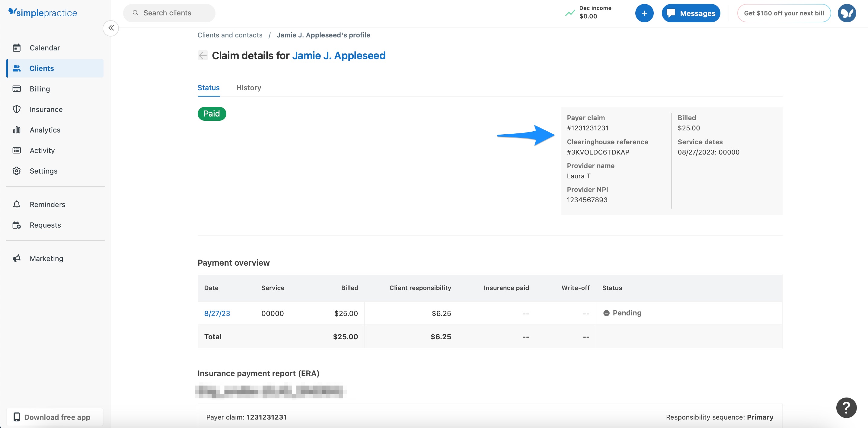Image resolution: width=868 pixels, height=428 pixels.
Task: Open Messages
Action: 691,13
